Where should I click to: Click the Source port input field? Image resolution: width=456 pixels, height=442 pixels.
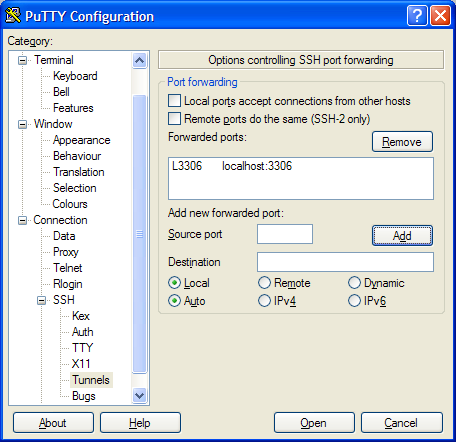pos(285,234)
